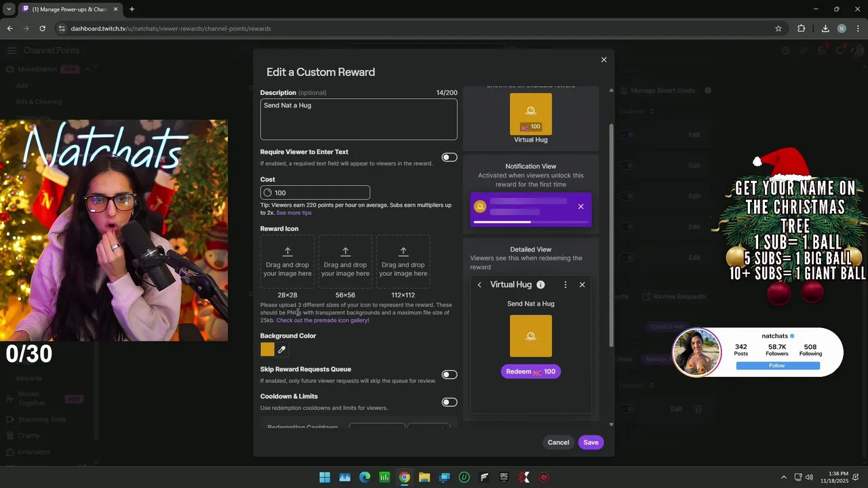The height and width of the screenshot is (488, 868).
Task: Open File Explorer from the taskbar
Action: (x=425, y=477)
